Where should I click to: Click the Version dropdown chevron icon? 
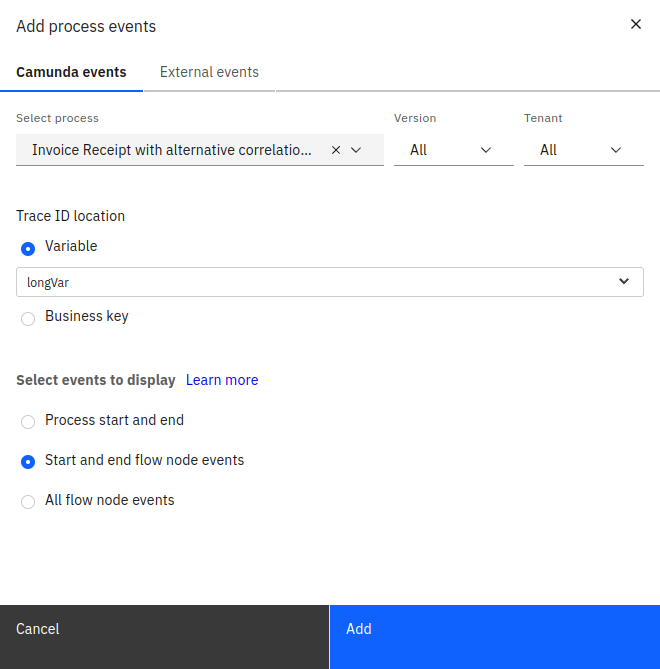tap(486, 150)
